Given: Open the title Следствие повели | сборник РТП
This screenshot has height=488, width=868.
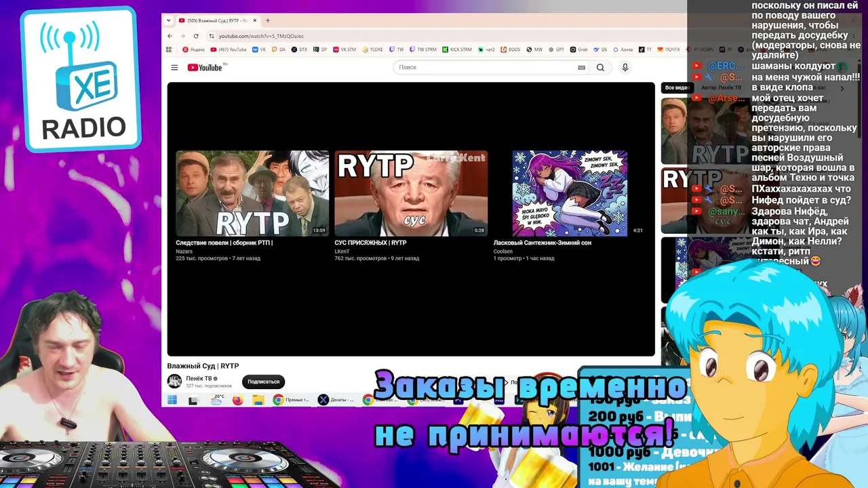Looking at the screenshot, I should (x=224, y=243).
